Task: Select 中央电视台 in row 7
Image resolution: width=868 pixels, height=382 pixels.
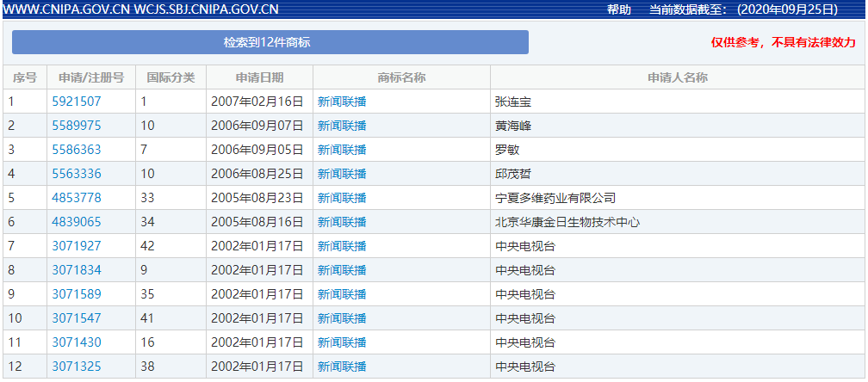Action: [524, 245]
